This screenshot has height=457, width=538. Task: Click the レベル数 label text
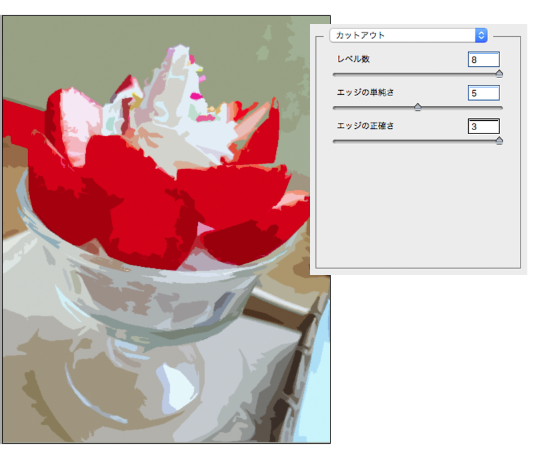pos(353,59)
